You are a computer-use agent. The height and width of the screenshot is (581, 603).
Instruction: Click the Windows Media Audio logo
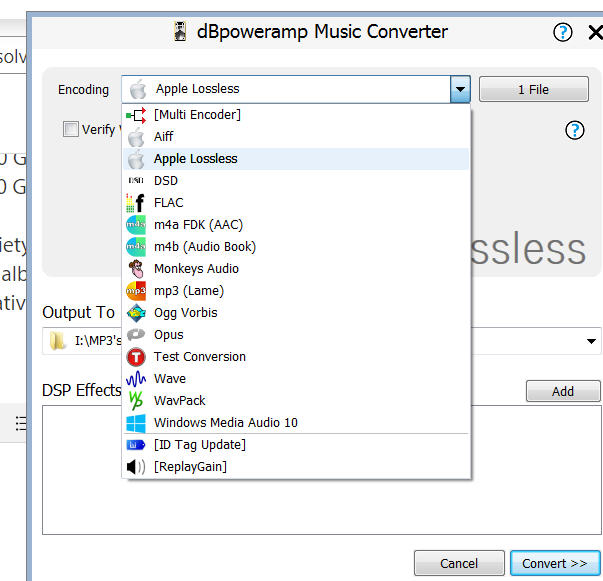[136, 423]
